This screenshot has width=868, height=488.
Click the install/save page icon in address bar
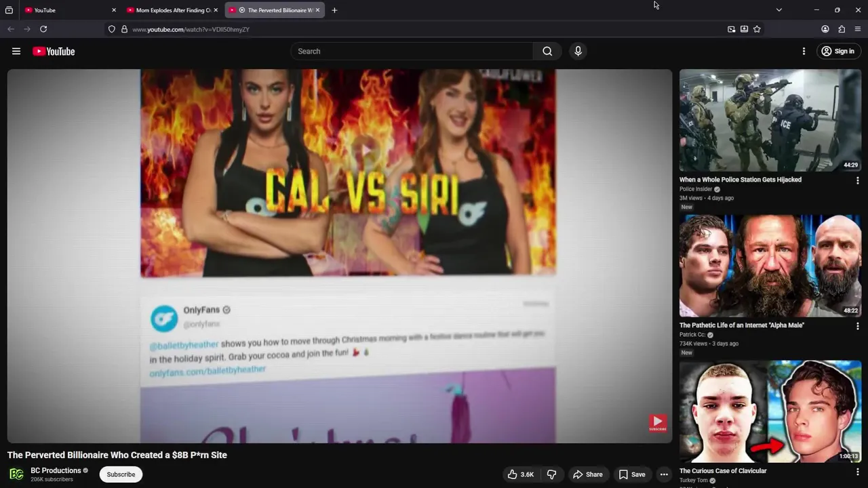[x=744, y=29]
